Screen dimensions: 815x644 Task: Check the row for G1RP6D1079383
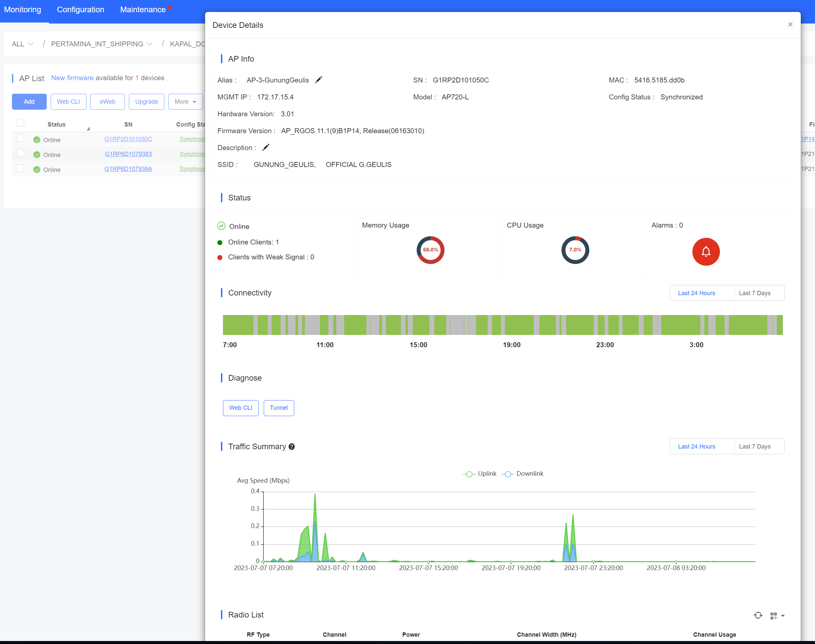[20, 153]
